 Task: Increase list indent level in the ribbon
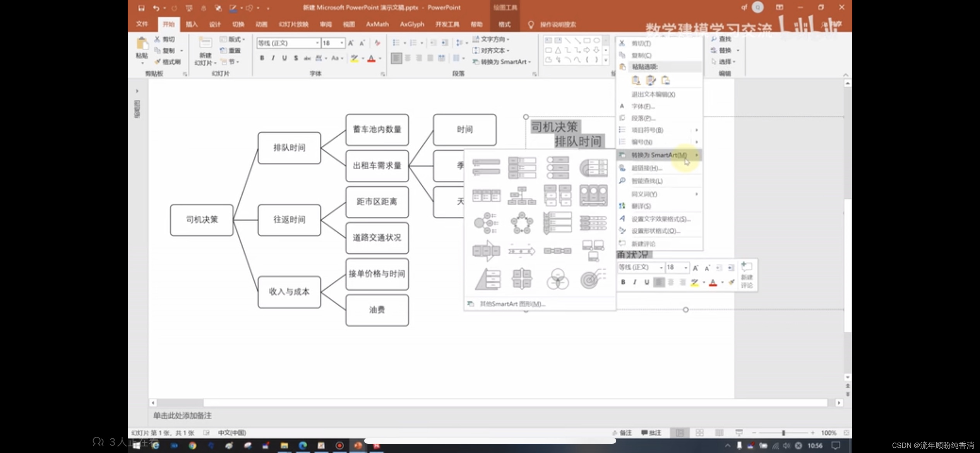(445, 43)
